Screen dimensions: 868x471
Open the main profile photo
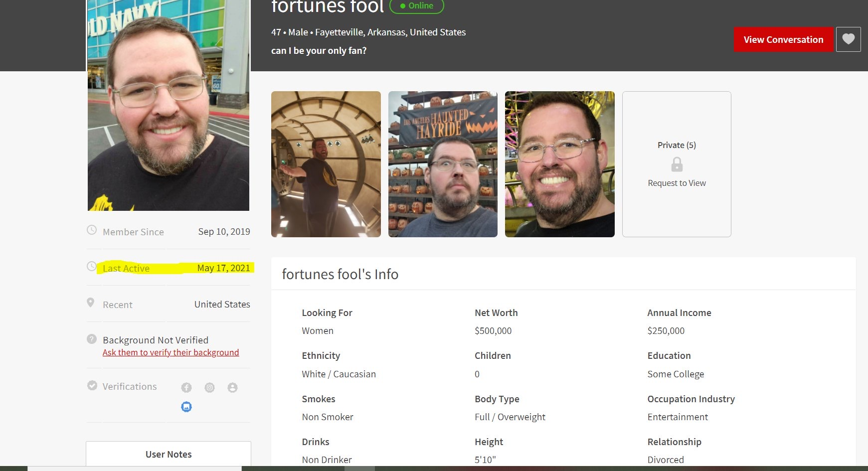click(169, 105)
